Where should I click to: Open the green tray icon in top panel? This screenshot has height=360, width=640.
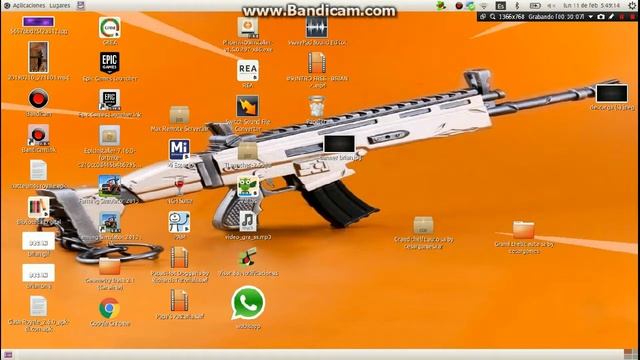pos(441,6)
